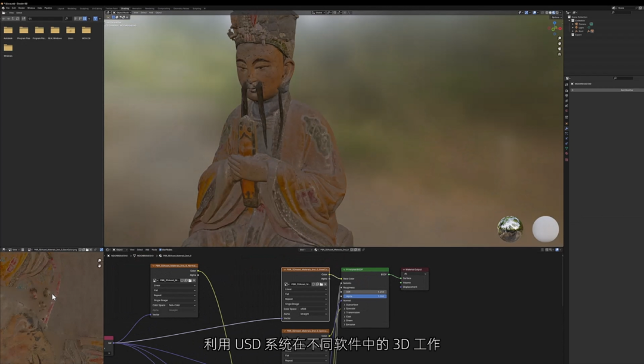Click the Alpha slider in Principled BSDF

point(365,296)
